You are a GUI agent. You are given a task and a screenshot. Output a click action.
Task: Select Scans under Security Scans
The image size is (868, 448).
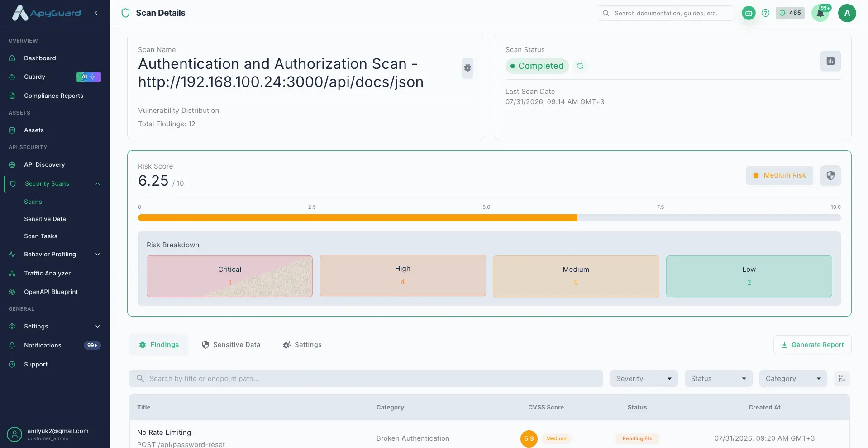click(33, 202)
